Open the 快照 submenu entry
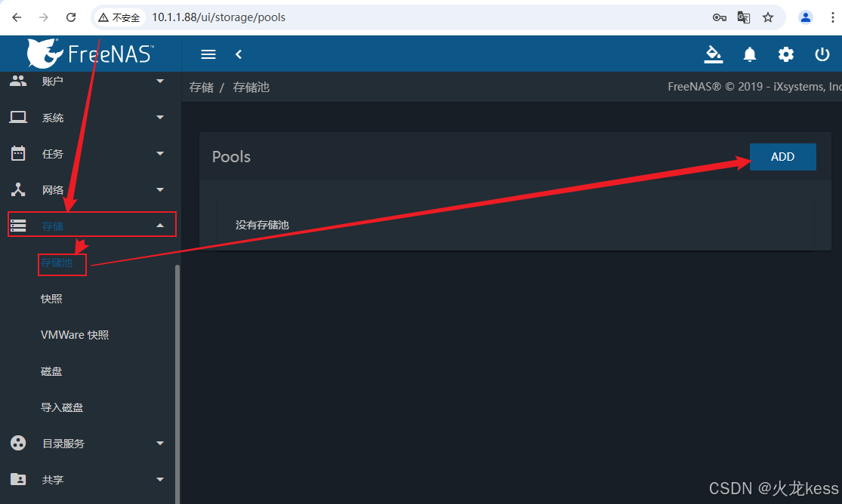 [x=51, y=299]
